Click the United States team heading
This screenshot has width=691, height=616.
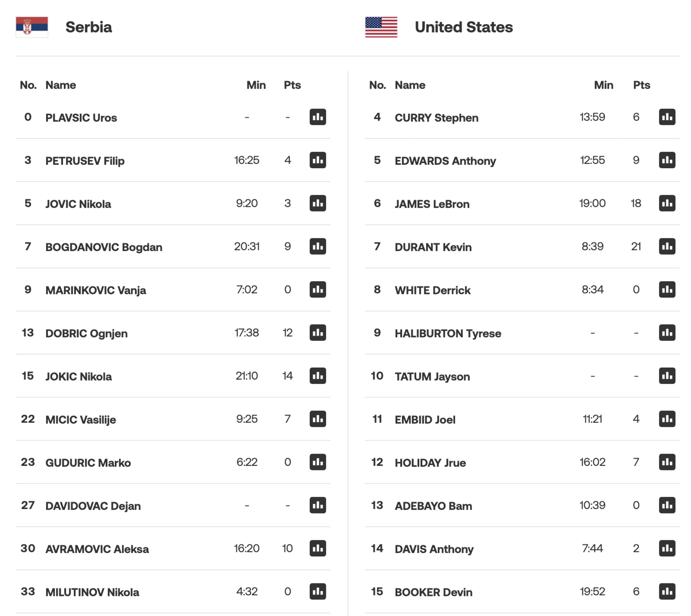click(x=464, y=27)
